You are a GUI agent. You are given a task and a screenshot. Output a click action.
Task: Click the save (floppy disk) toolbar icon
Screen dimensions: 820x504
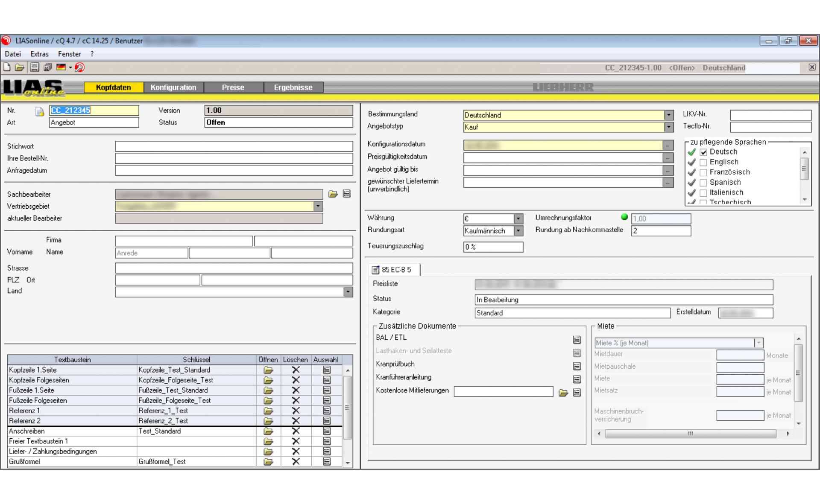point(35,67)
